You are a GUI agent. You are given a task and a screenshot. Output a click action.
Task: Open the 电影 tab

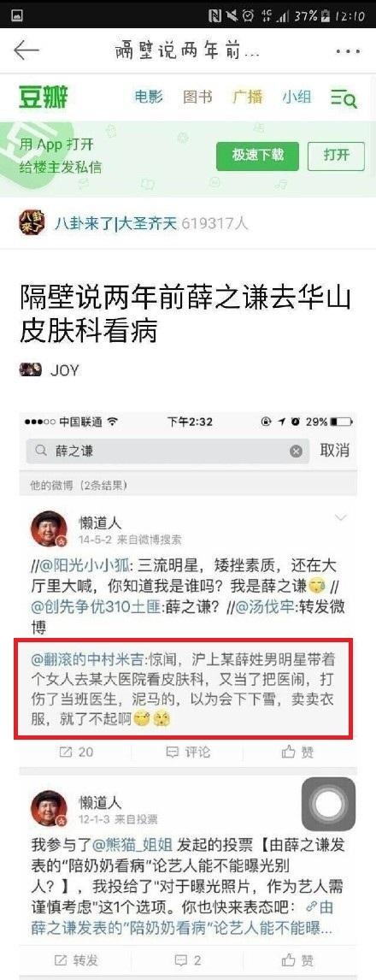tap(149, 97)
